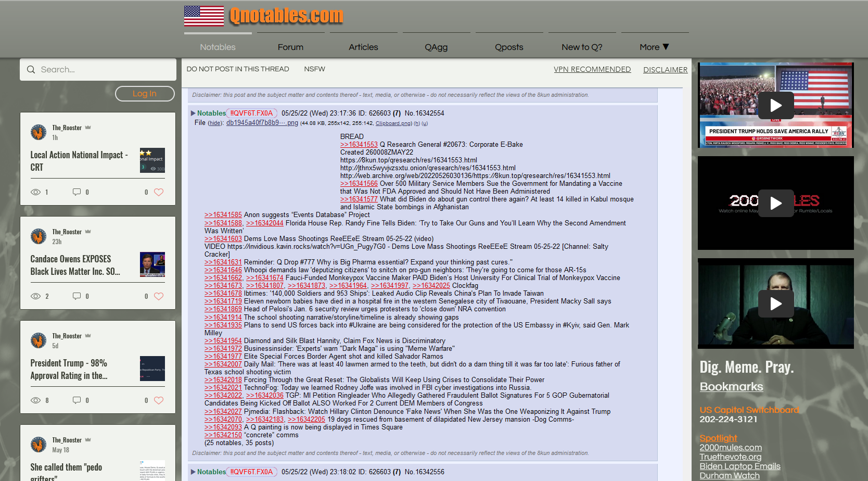Collapse post No.16342556 with the triangle
The height and width of the screenshot is (481, 868).
[193, 472]
